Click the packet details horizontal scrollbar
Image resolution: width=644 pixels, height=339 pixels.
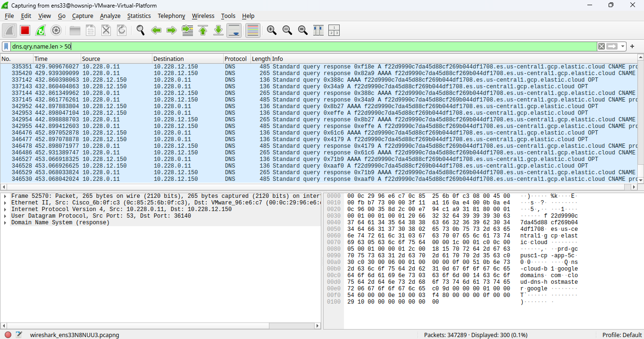[x=160, y=325]
